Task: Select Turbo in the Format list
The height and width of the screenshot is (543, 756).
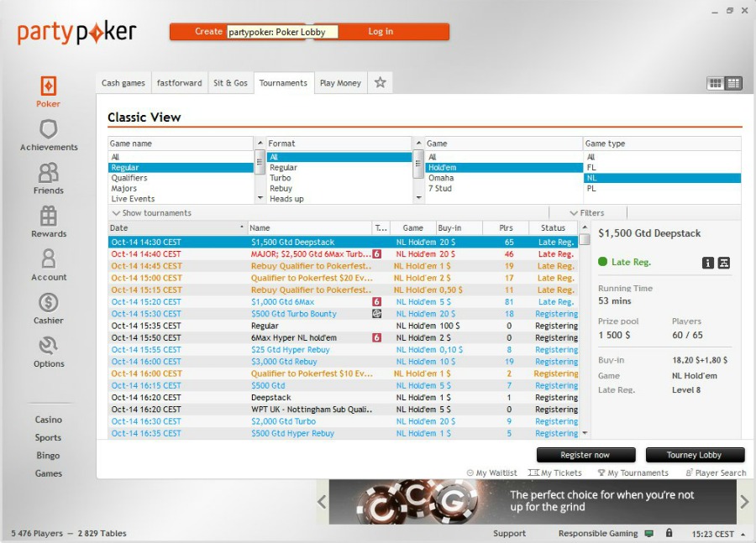Action: pyautogui.click(x=339, y=178)
